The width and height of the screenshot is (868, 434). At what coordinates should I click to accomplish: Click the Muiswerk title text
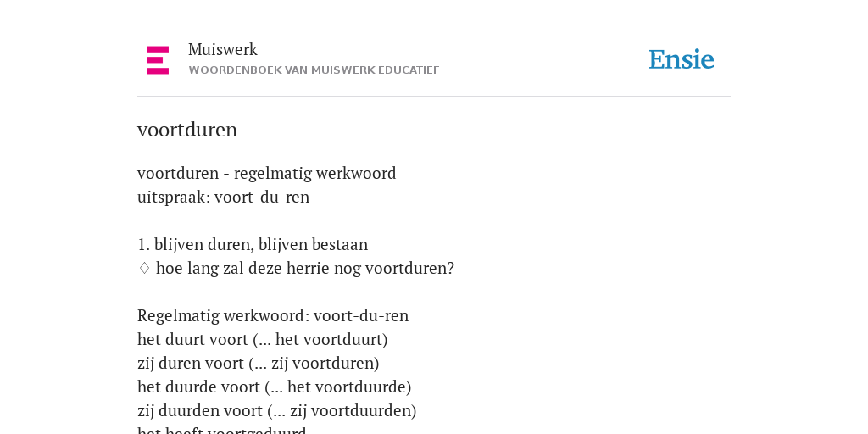223,50
